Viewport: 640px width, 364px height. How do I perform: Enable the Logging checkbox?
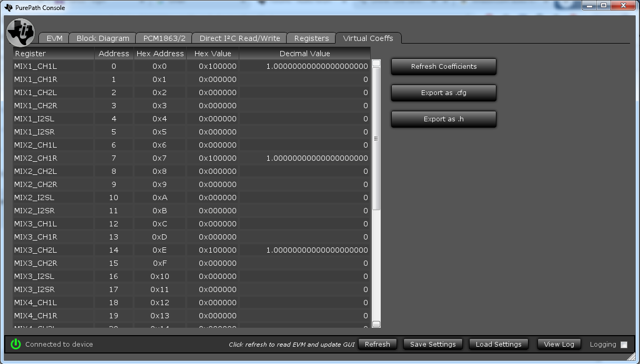point(624,345)
